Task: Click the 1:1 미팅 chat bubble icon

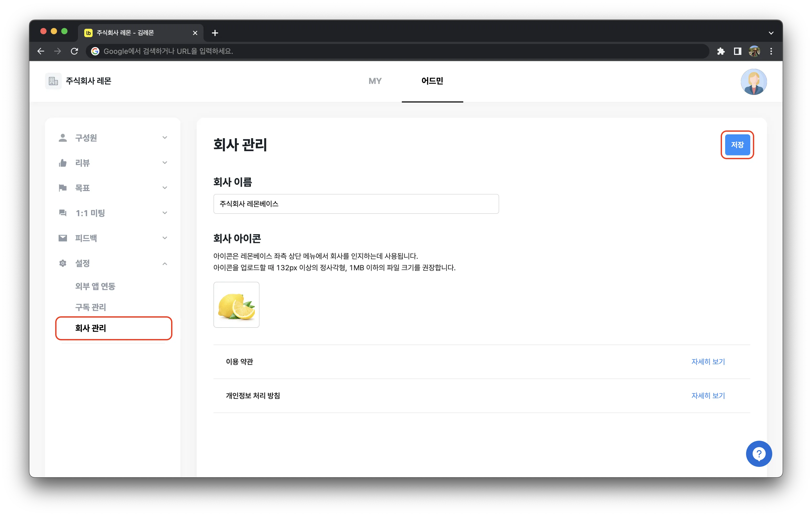Action: 63,213
